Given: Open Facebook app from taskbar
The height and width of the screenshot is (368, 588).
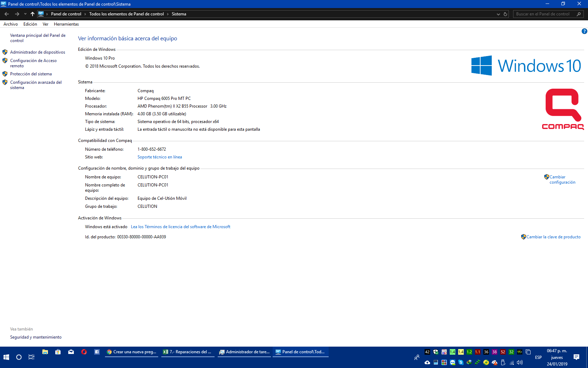Looking at the screenshot, I should [97, 352].
